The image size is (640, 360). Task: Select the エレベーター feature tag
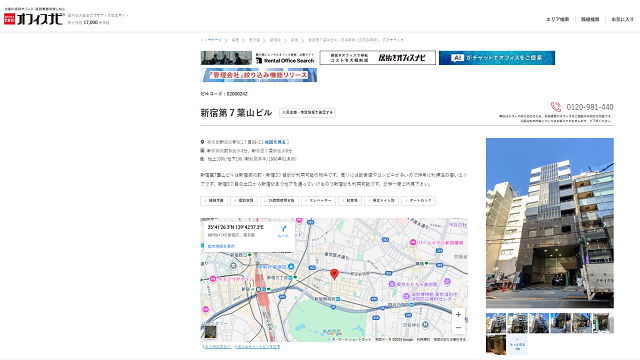pos(318,201)
